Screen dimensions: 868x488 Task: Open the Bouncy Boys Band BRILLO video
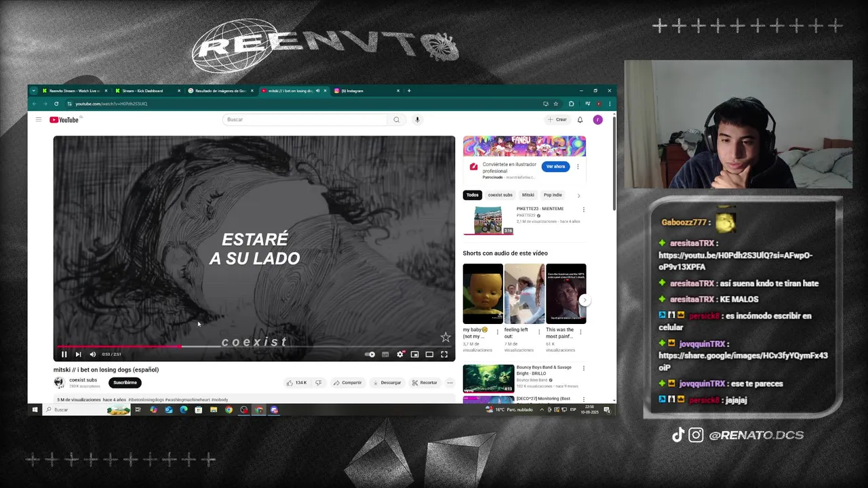(x=488, y=378)
